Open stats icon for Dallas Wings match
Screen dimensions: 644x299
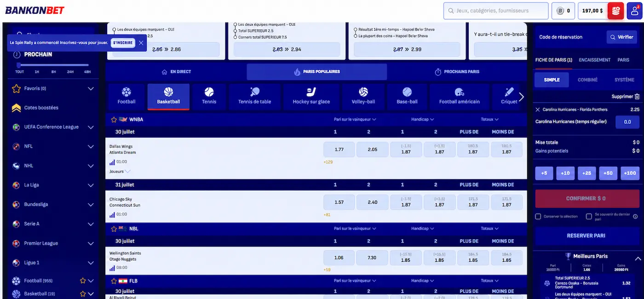112,162
